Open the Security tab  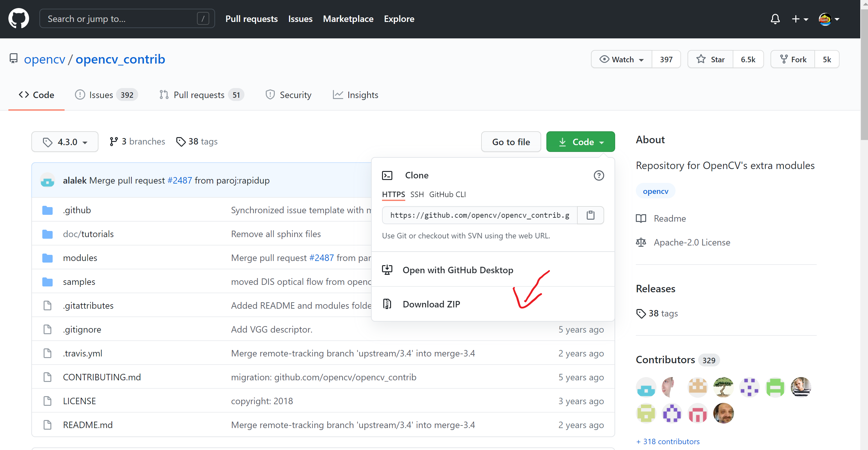point(288,95)
